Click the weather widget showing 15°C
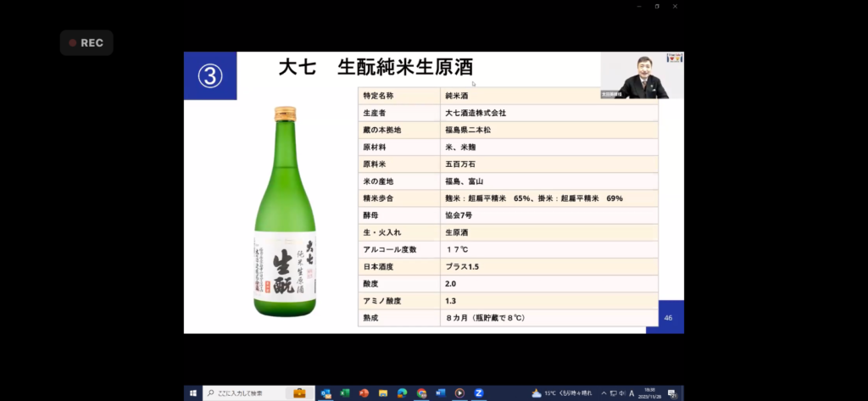Viewport: 868px width, 401px height. pyautogui.click(x=562, y=393)
